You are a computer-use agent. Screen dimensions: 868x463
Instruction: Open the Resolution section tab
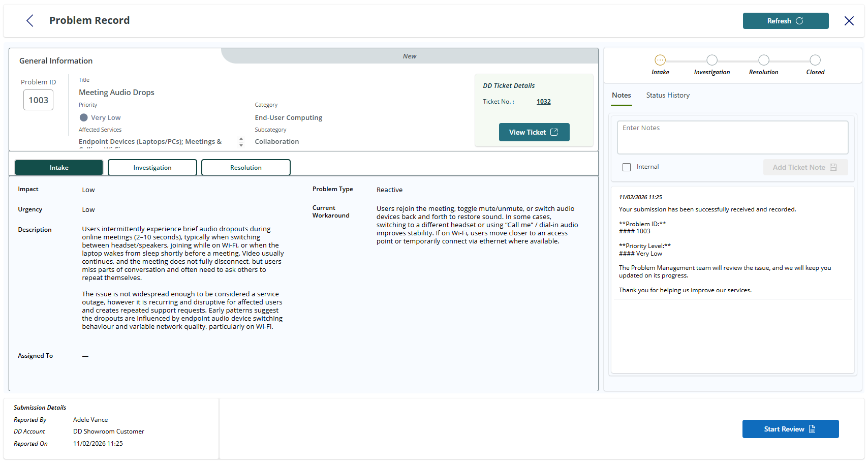(x=246, y=168)
